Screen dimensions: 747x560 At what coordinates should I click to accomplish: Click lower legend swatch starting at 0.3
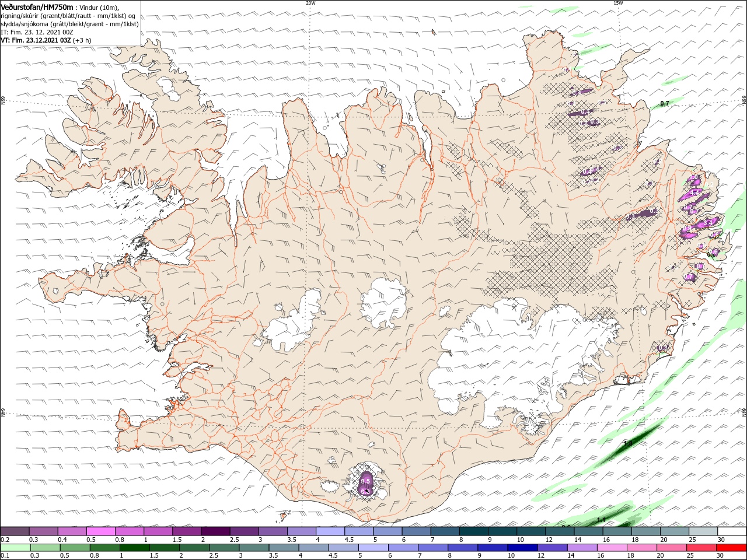click(x=45, y=548)
